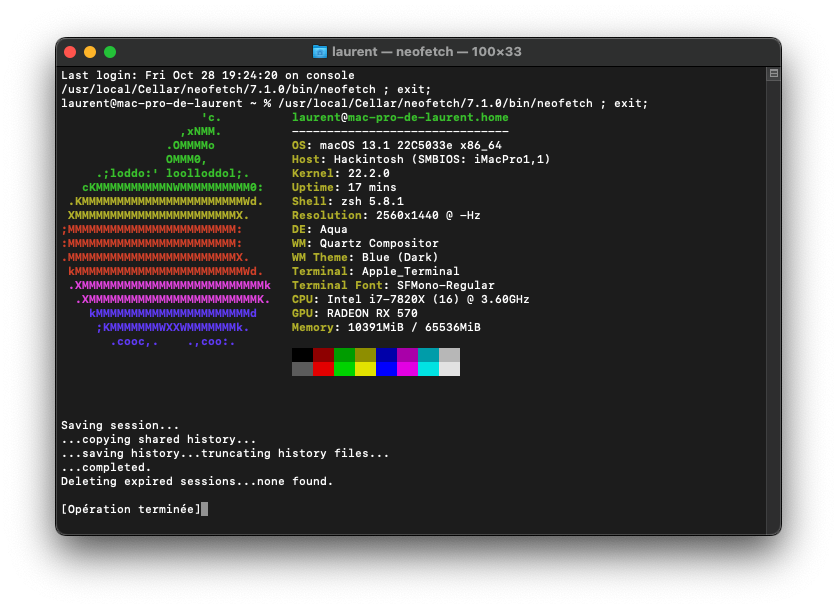Click the olive yellow color block
The width and height of the screenshot is (837, 609).
365,355
